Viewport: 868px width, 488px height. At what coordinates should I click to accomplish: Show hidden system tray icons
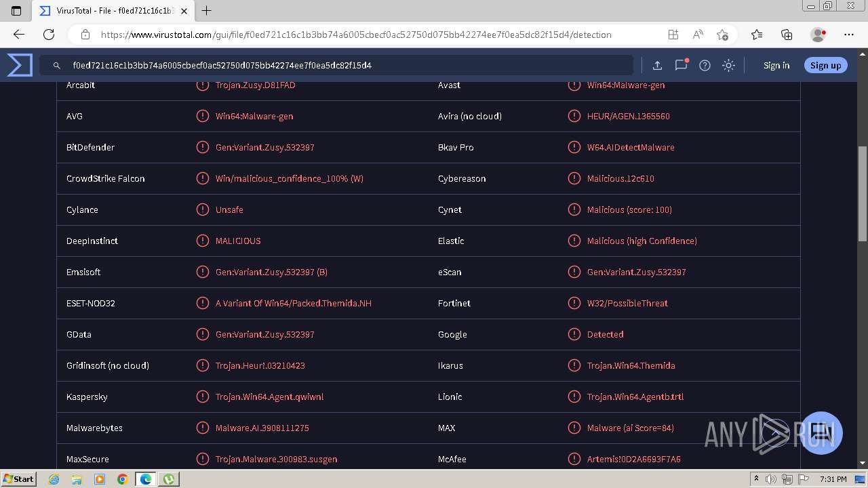pos(756,479)
